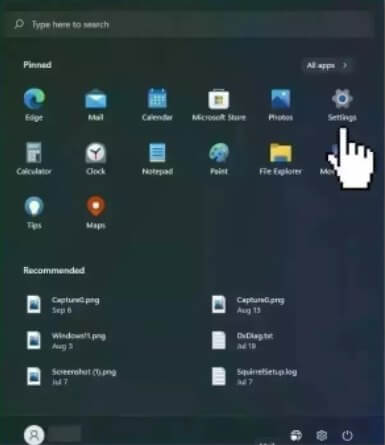Open the Tips app
This screenshot has width=385, height=445.
coord(34,212)
